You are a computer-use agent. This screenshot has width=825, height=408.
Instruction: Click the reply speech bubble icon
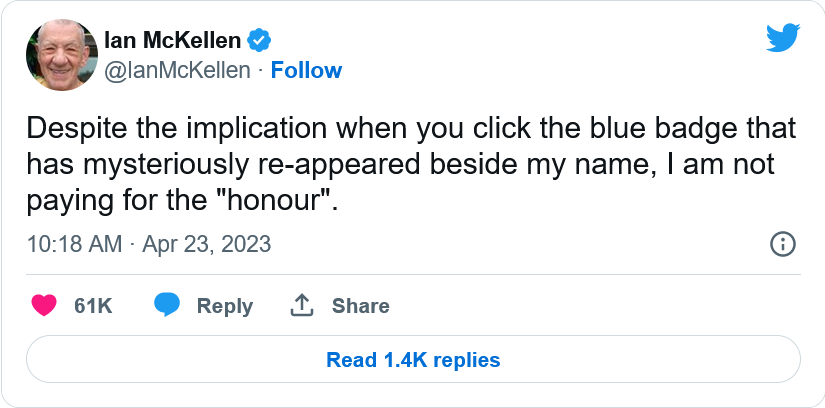coord(167,305)
